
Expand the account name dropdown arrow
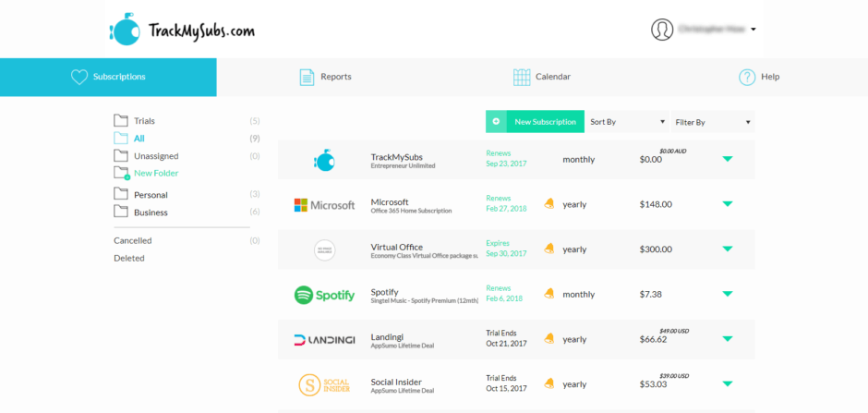[x=753, y=30]
